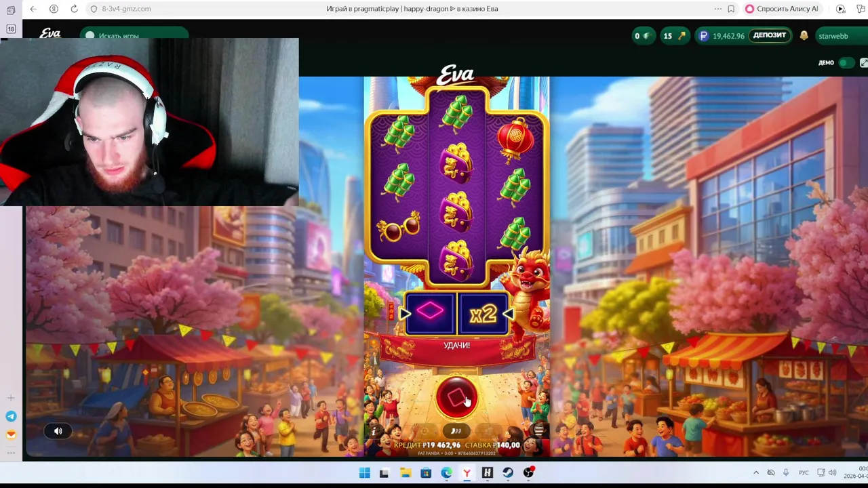Open Microsoft Store from taskbar

pos(426,472)
